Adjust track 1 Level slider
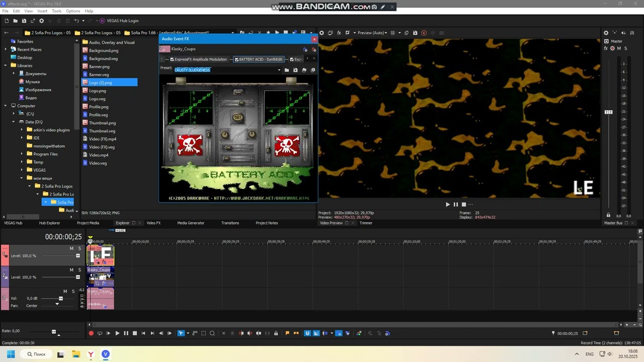This screenshot has height=362, width=644. (77, 255)
